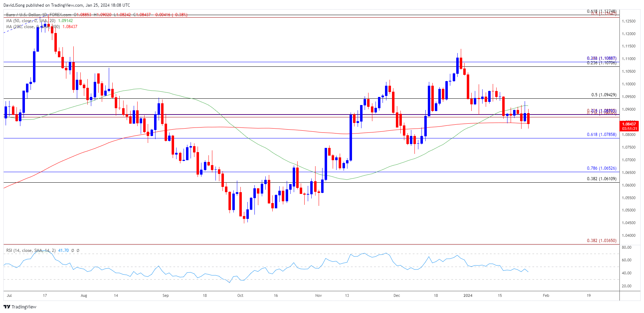
Task: Click the 60.00 RSI axis label
Action: tap(626, 260)
